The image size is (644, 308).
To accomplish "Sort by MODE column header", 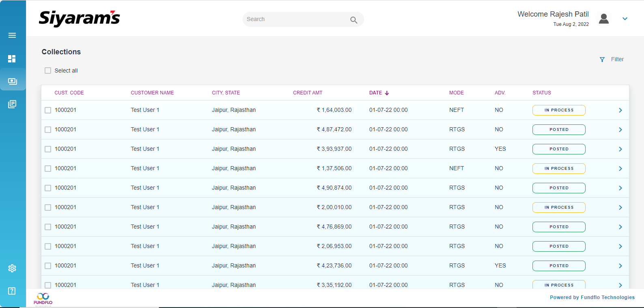I will [456, 93].
